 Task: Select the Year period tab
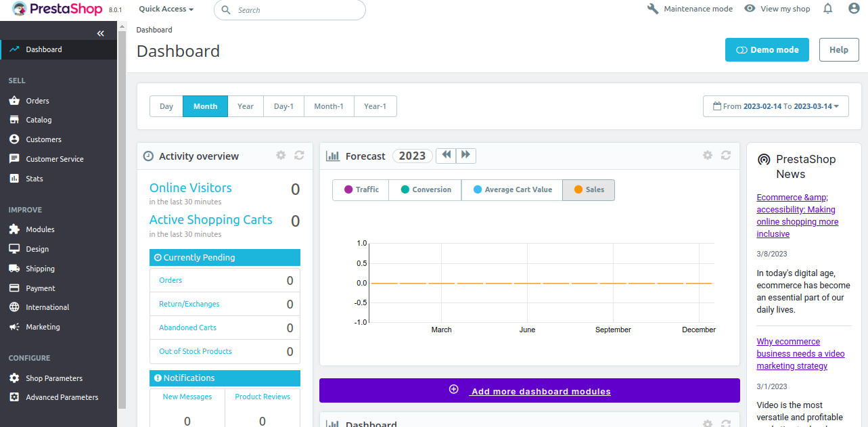246,106
